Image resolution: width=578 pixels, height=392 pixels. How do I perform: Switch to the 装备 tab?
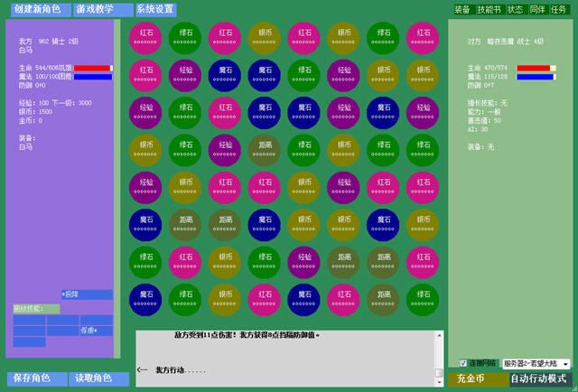point(462,9)
